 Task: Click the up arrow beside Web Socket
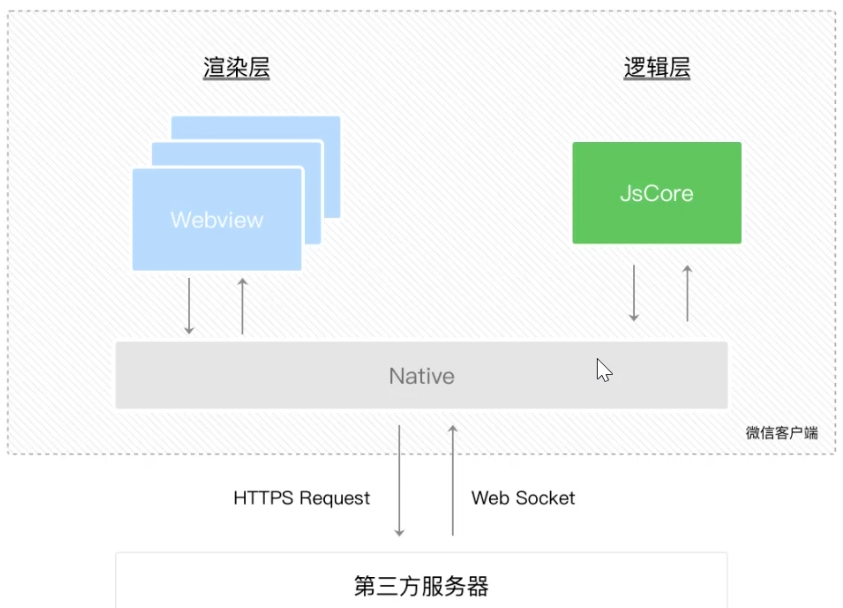tap(452, 480)
